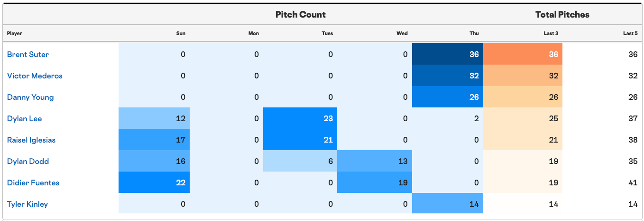Click Didier Fuentes' Sunday 22 cell
The height and width of the screenshot is (221, 644).
154,183
